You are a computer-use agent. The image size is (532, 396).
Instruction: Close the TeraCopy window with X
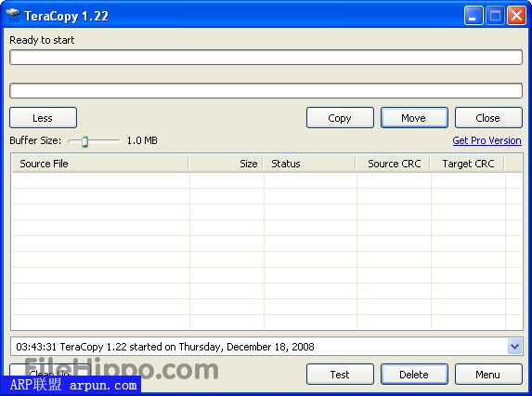516,16
